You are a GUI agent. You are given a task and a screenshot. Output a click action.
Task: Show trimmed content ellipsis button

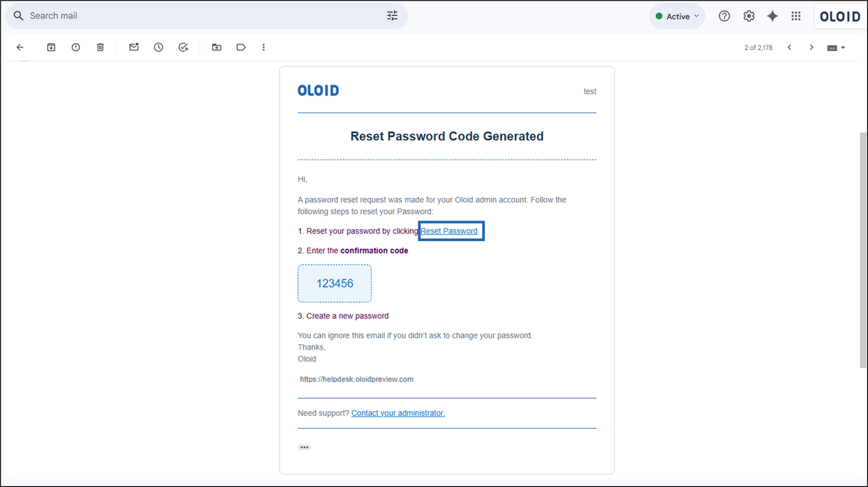click(x=304, y=447)
